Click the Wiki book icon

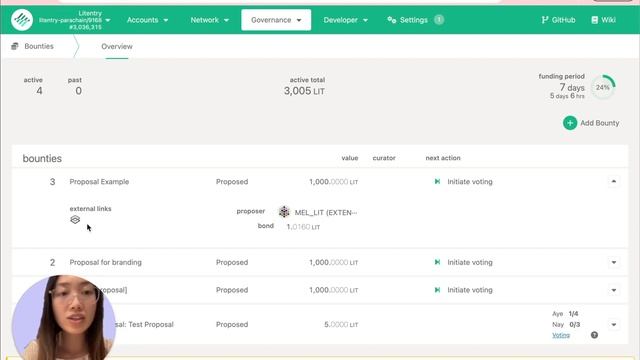coord(594,20)
